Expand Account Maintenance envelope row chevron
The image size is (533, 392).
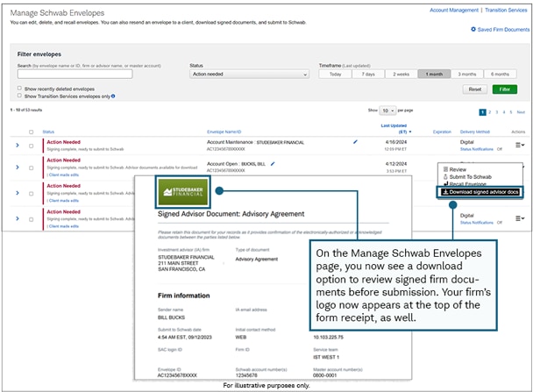tap(18, 146)
